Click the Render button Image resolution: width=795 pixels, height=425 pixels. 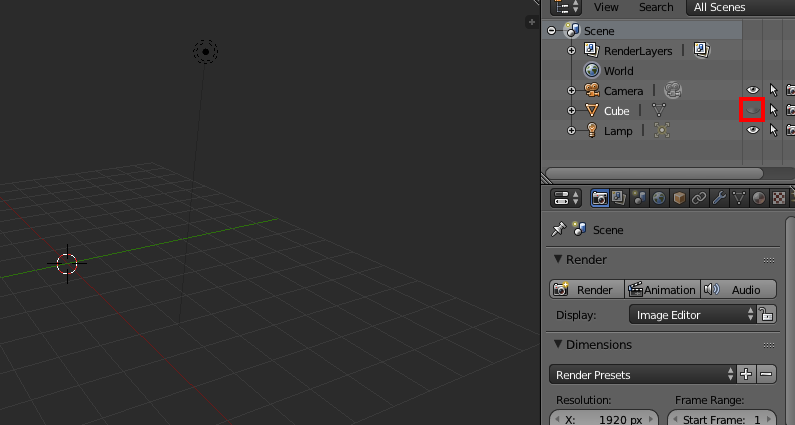pos(587,290)
